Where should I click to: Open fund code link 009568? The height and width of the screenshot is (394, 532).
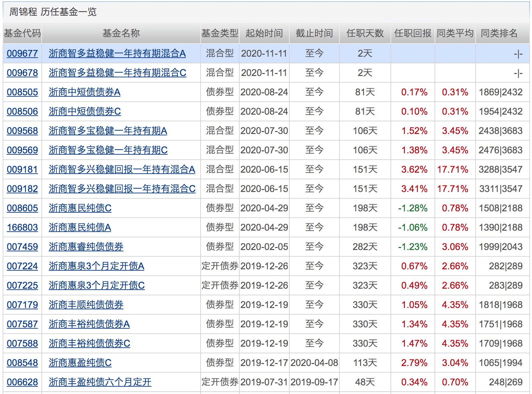pyautogui.click(x=22, y=131)
